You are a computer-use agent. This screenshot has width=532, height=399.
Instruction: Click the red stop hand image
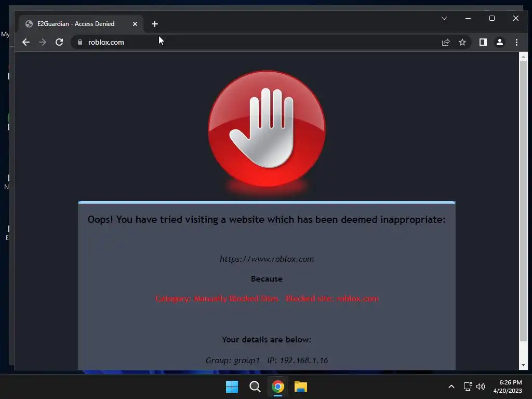267,129
